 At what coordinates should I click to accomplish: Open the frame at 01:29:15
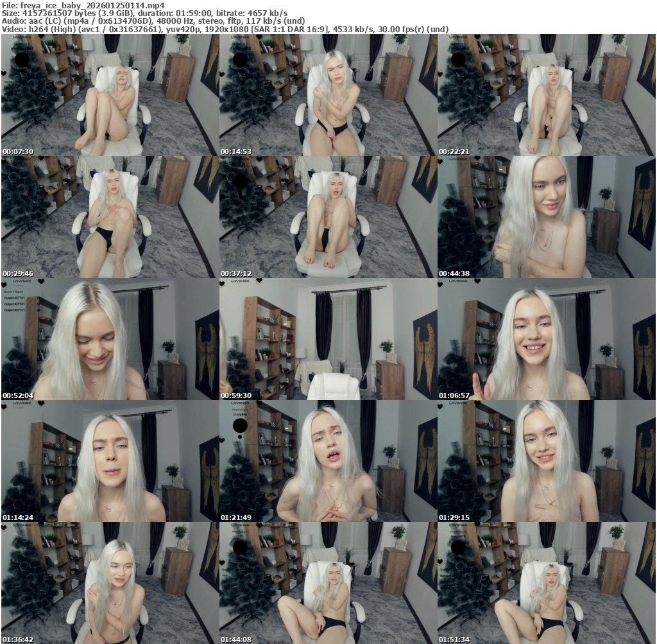(x=546, y=461)
